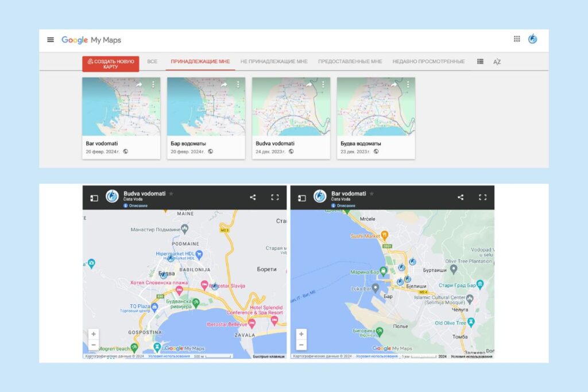
Task: View Budva vodomati map in fullscreen
Action: [275, 197]
